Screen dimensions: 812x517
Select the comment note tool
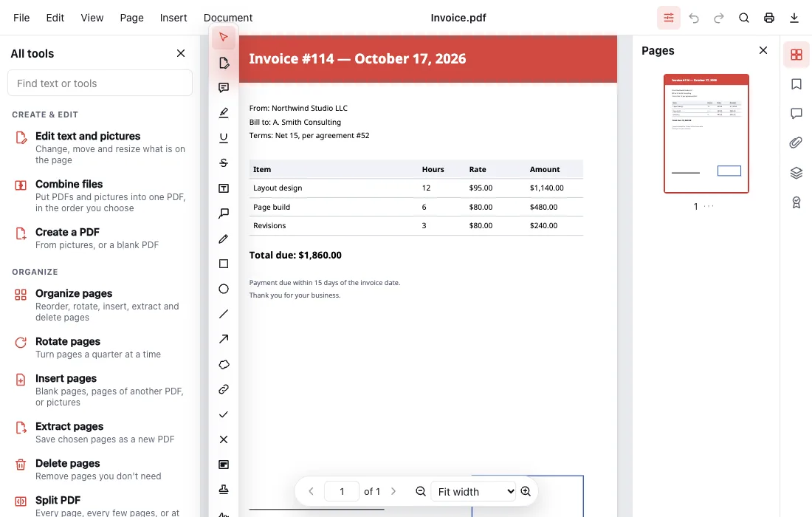click(x=223, y=88)
